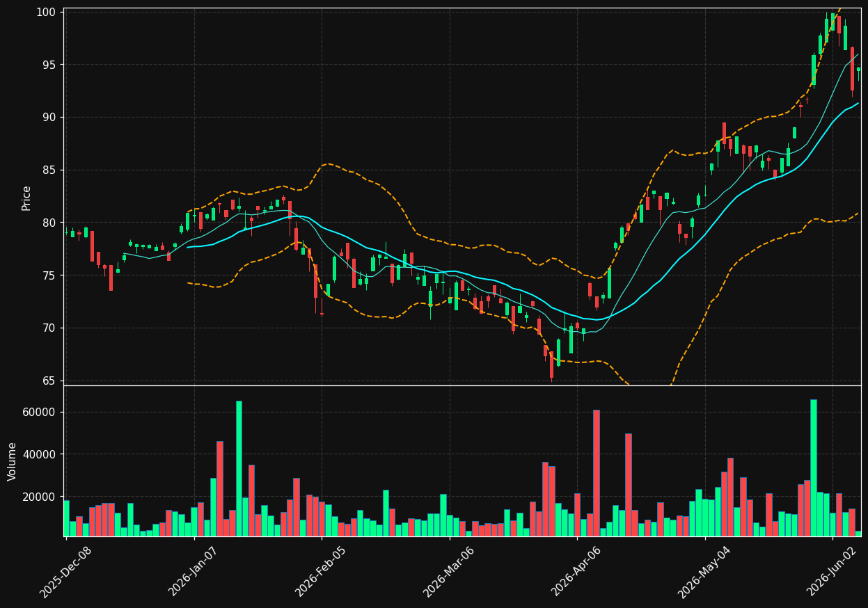Click the 20000 volume tick label

[x=40, y=497]
